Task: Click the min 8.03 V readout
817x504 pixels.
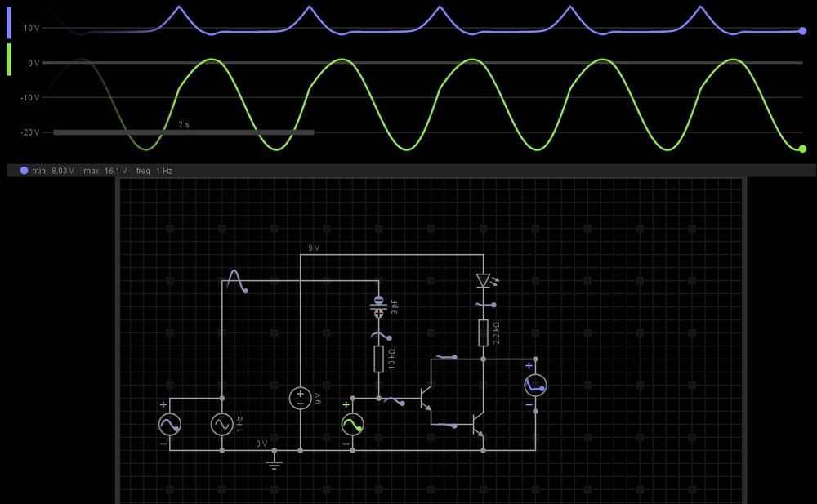Action: (53, 171)
